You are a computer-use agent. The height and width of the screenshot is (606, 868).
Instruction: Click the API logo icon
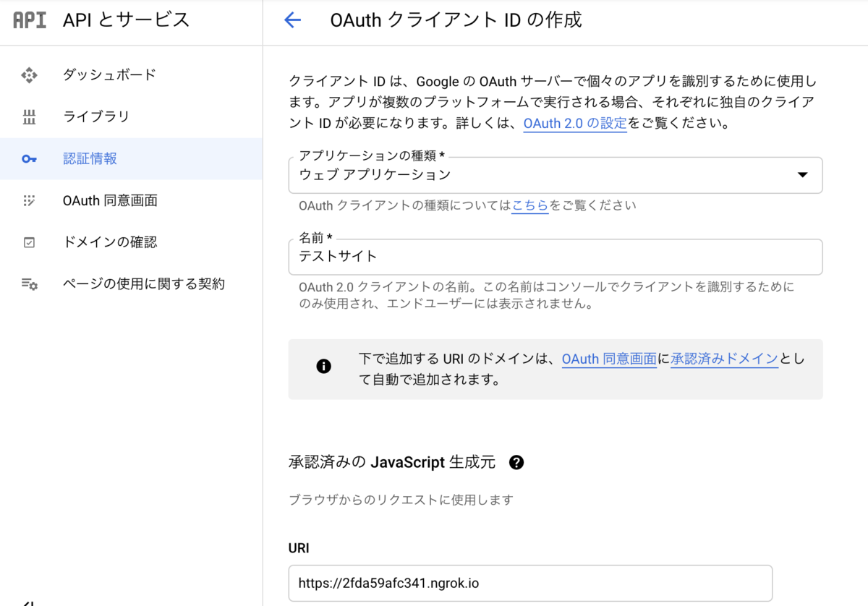click(30, 20)
